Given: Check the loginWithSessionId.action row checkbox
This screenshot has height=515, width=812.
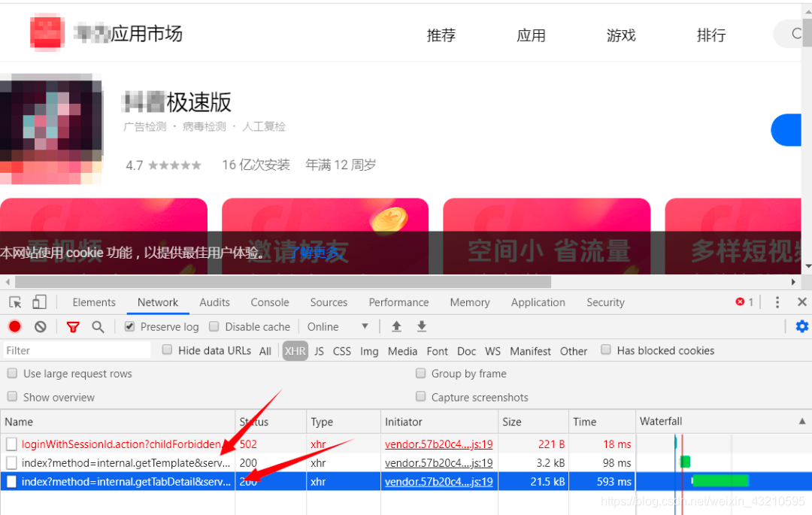Looking at the screenshot, I should (11, 444).
